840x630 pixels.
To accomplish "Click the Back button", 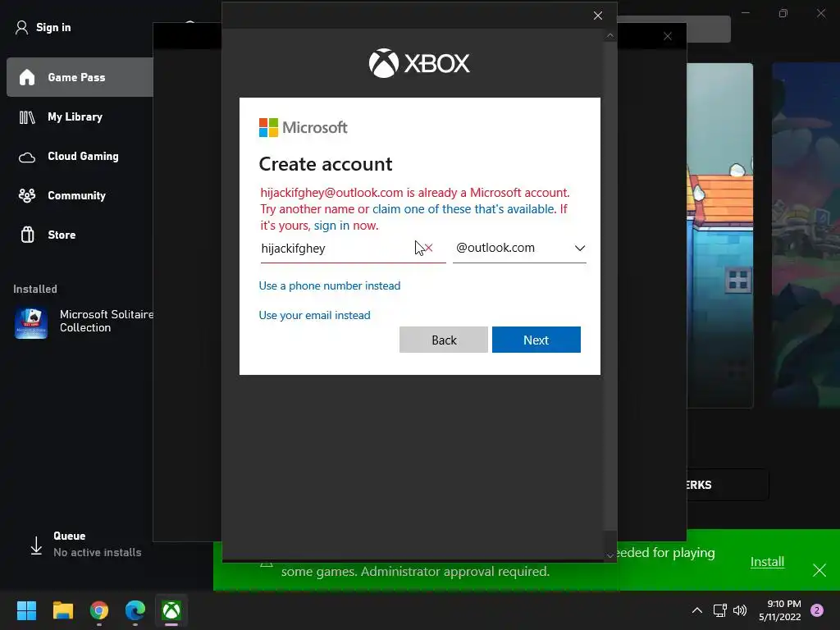I will click(444, 340).
